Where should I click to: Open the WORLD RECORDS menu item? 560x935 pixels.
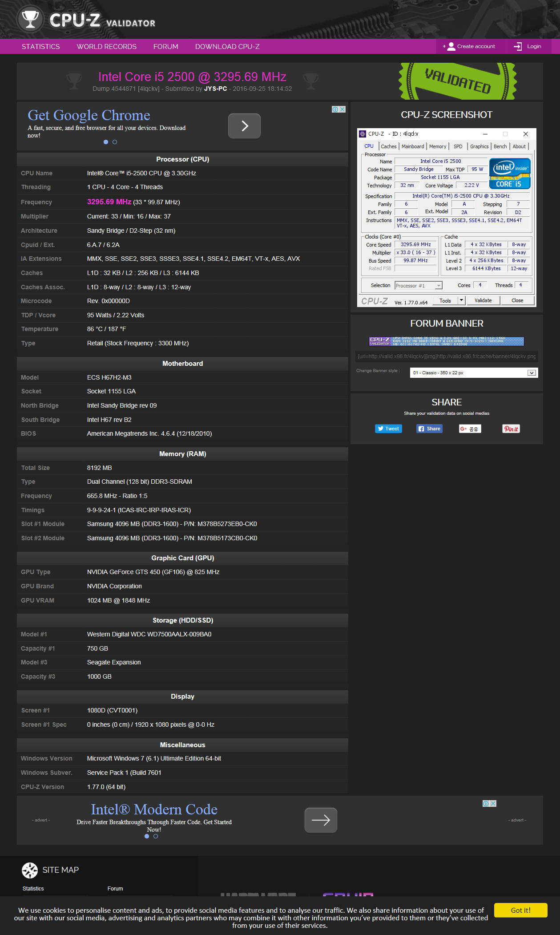tap(106, 47)
